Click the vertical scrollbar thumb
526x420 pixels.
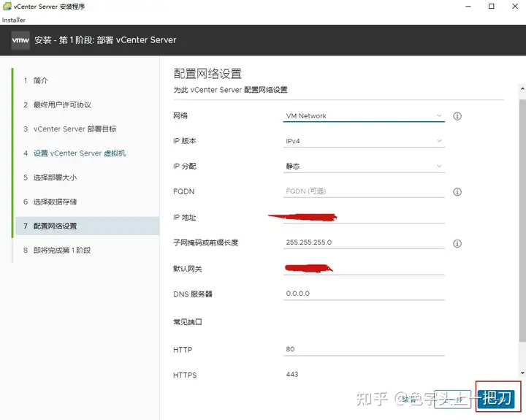pos(522,221)
